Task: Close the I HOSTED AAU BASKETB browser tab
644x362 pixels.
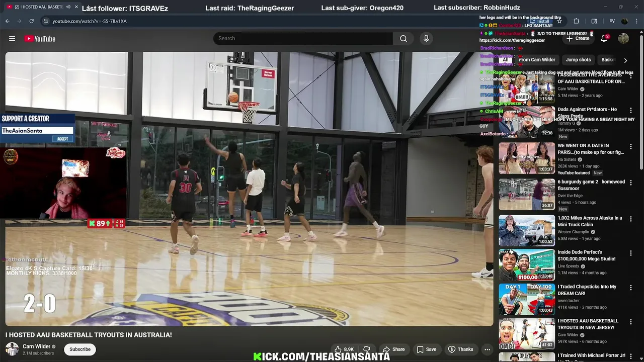Action: click(76, 7)
